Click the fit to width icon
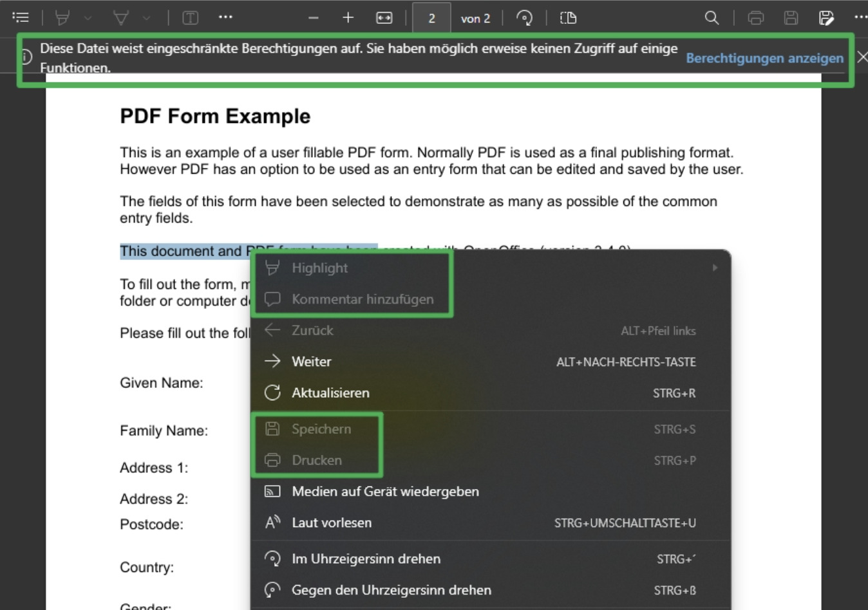The width and height of the screenshot is (868, 610). 384,18
